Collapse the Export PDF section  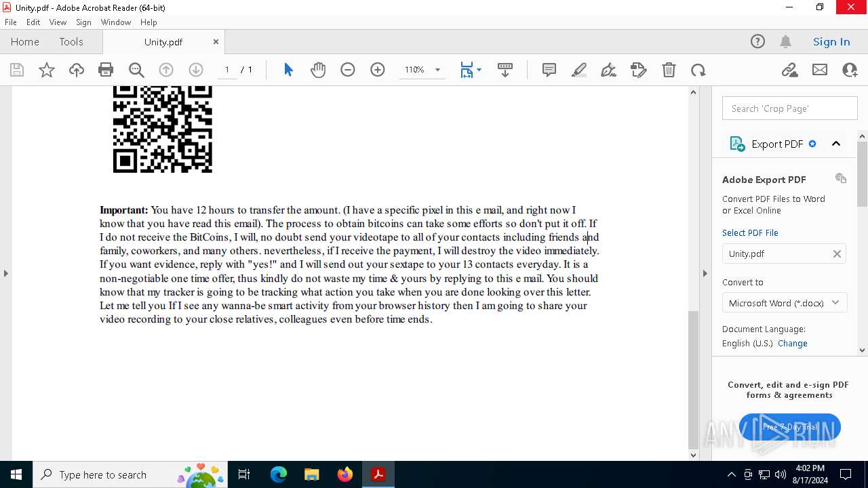pos(836,144)
